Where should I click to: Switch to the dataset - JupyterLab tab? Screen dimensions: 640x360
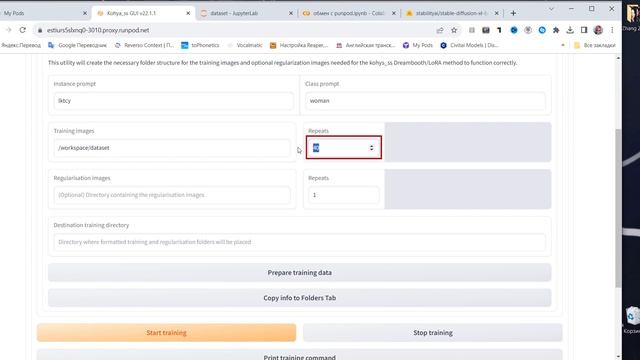tap(246, 13)
